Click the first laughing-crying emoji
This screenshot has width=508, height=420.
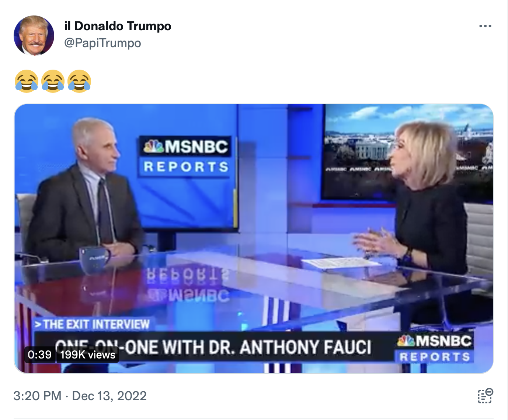[27, 81]
